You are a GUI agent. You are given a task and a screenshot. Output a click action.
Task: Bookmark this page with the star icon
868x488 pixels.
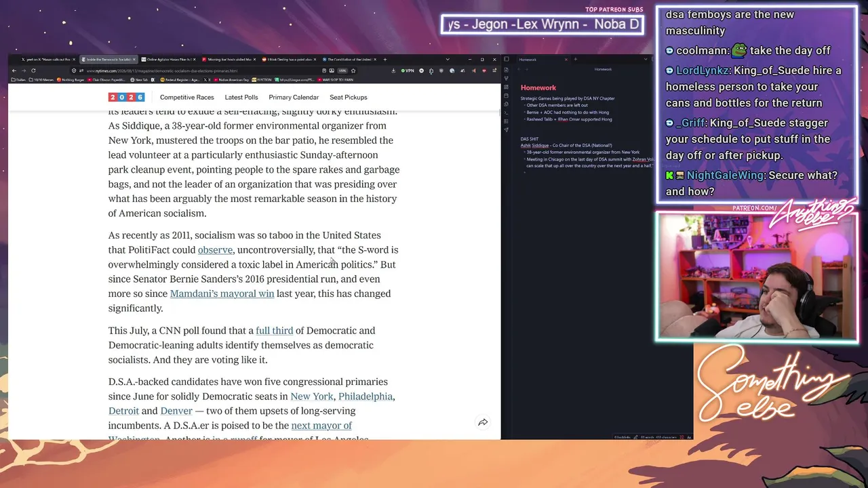point(353,70)
